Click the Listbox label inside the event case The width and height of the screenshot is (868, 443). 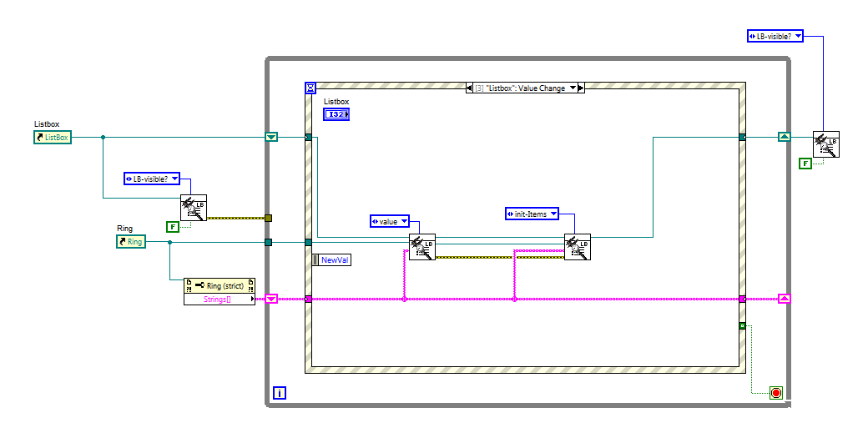pyautogui.click(x=336, y=102)
